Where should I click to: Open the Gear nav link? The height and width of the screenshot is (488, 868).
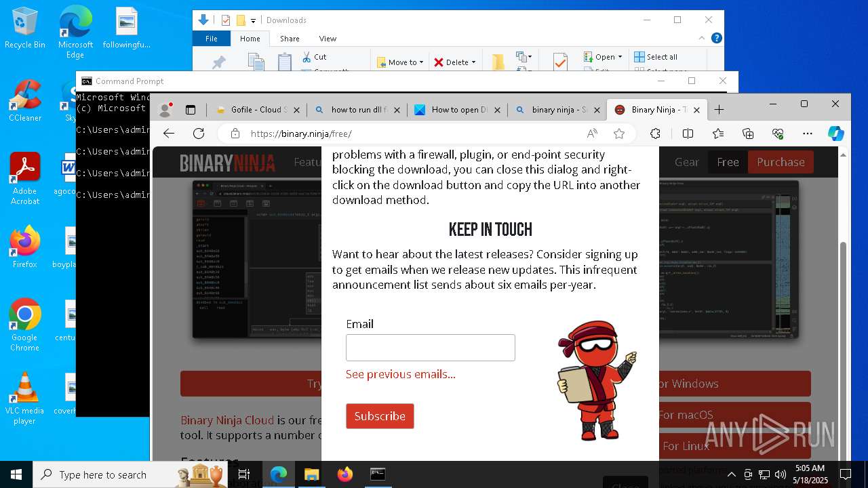click(x=687, y=162)
